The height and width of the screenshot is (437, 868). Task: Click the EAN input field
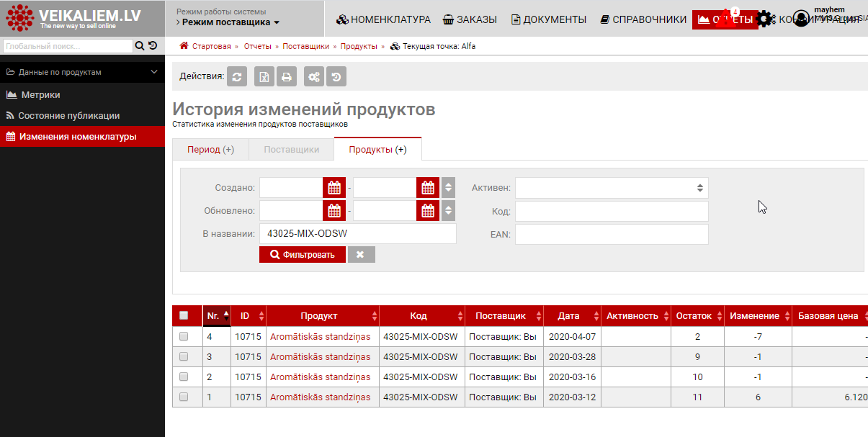pyautogui.click(x=611, y=235)
